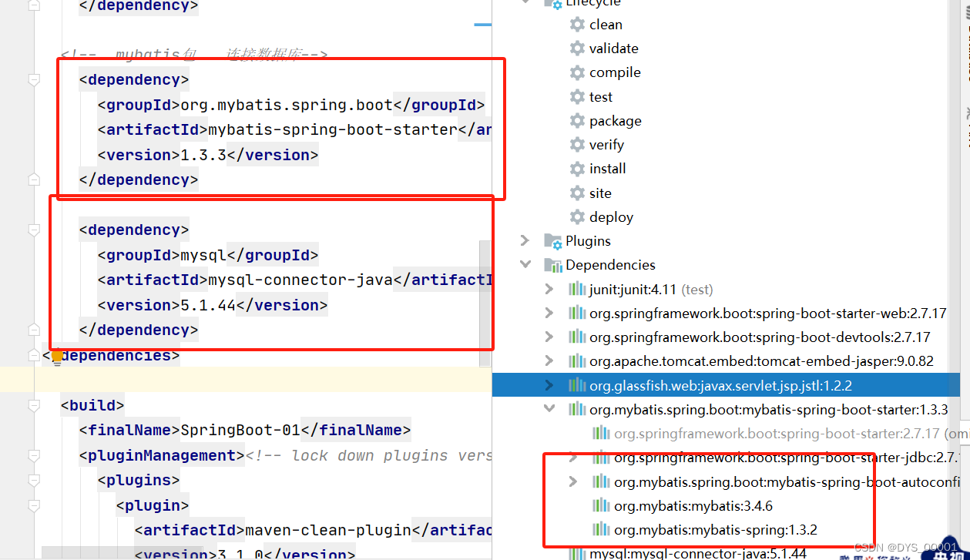Click the Maven Plugins node icon

[554, 240]
